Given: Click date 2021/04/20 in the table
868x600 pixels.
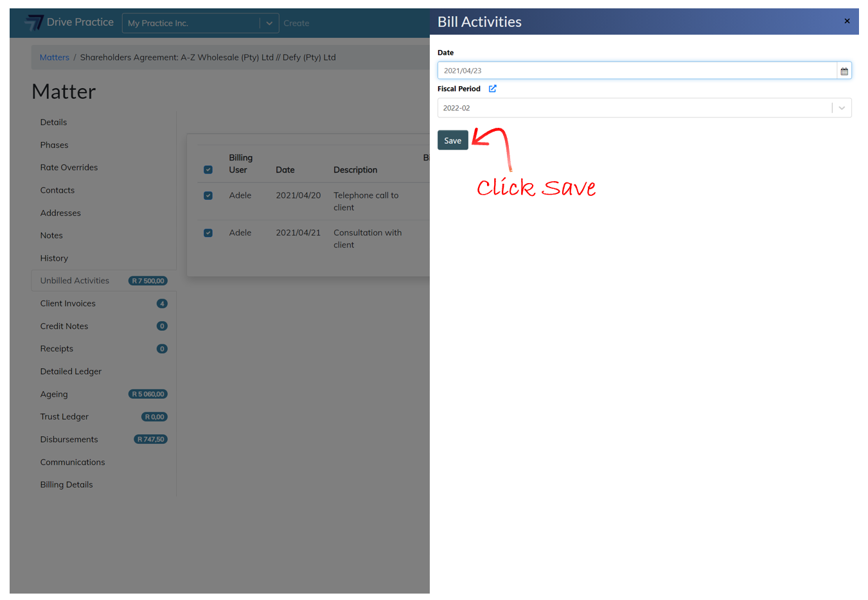Looking at the screenshot, I should click(x=298, y=195).
